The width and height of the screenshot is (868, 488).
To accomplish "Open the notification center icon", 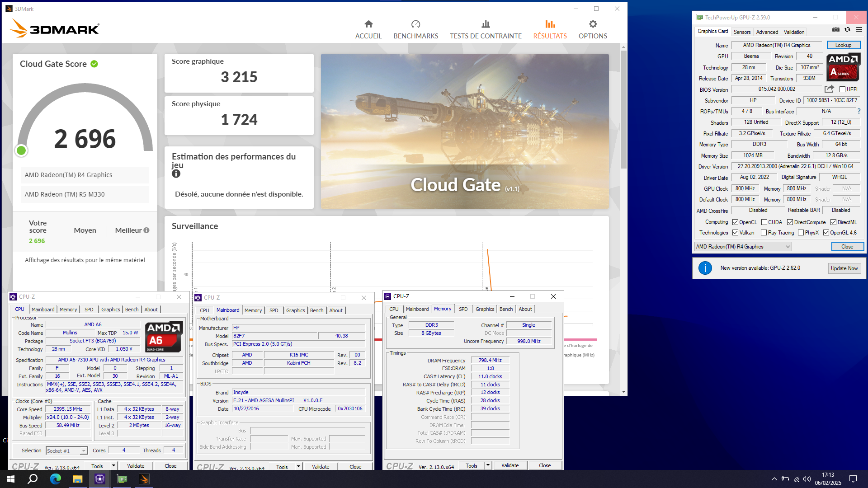I will 853,479.
